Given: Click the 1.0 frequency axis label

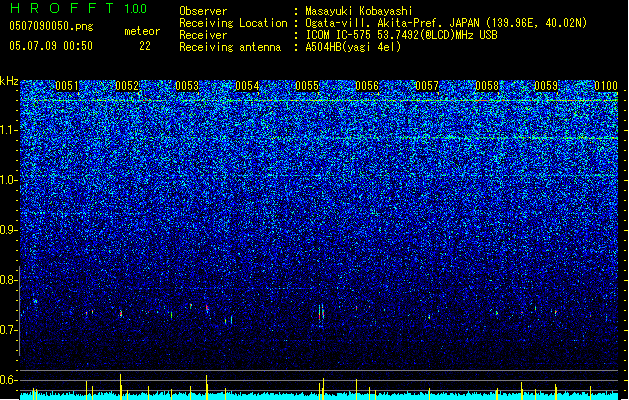Looking at the screenshot, I should pos(9,180).
